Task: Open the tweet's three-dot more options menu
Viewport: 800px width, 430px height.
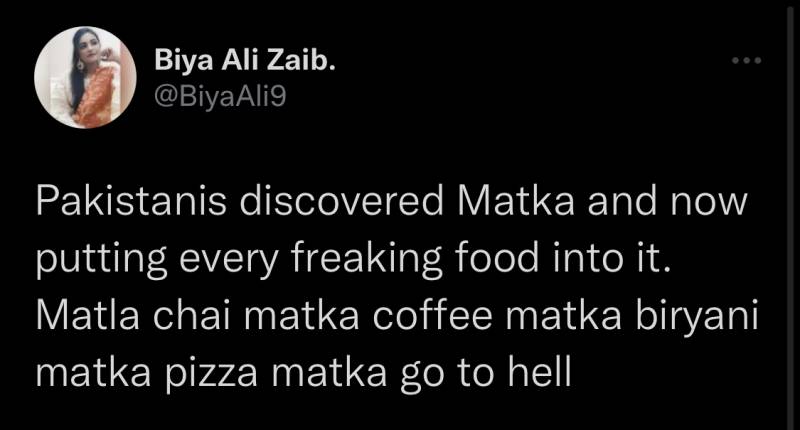Action: point(746,62)
